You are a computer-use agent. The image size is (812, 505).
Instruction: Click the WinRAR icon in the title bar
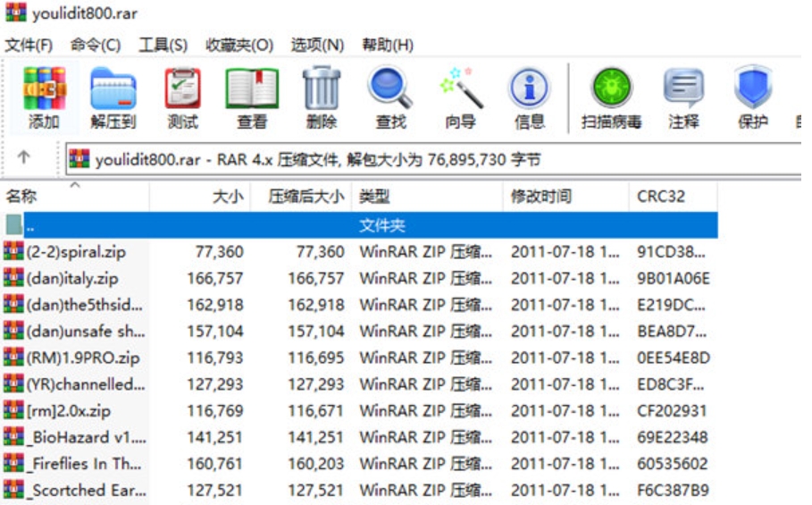click(x=15, y=12)
